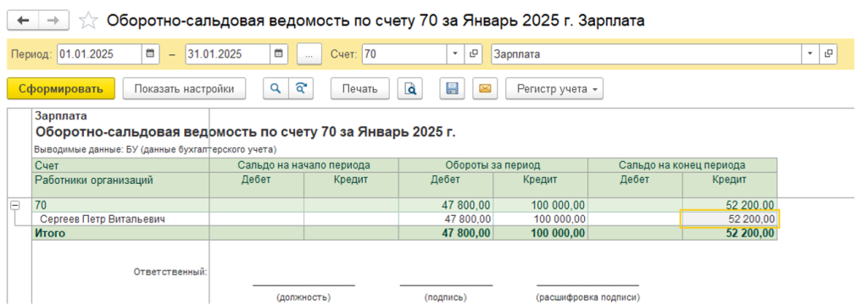This screenshot has height=305, width=868.
Task: Click the organization field Зарплата
Action: point(647,54)
